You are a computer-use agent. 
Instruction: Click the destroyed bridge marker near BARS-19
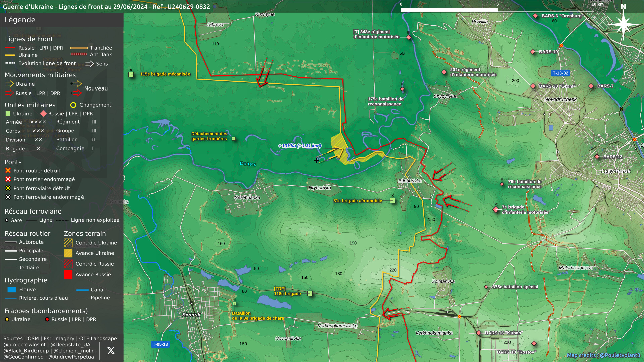tap(561, 45)
